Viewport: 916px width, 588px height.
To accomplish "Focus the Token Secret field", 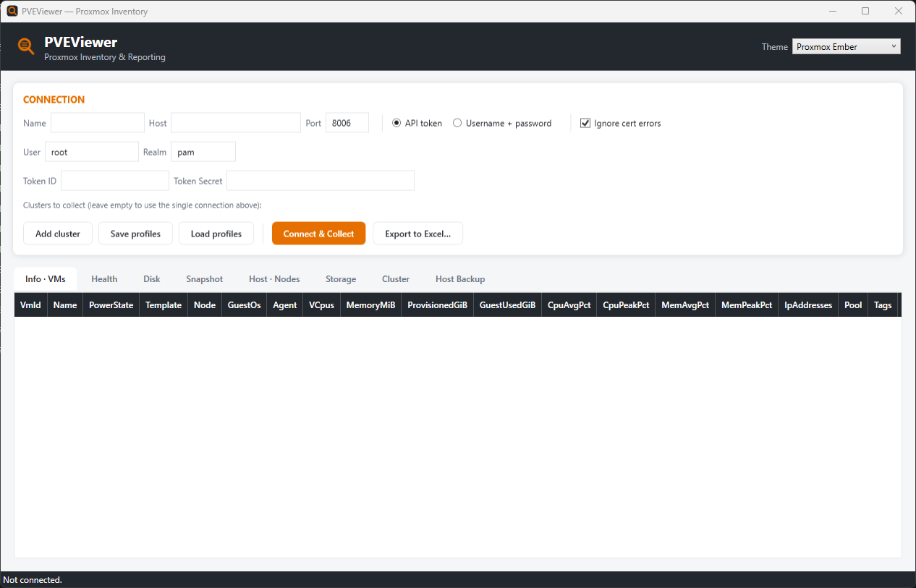I will pyautogui.click(x=321, y=181).
